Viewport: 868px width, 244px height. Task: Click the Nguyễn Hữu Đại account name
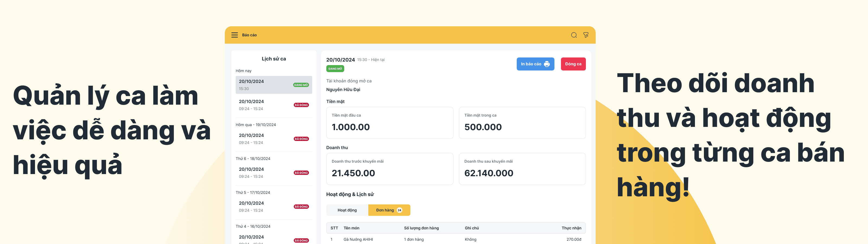tap(343, 90)
